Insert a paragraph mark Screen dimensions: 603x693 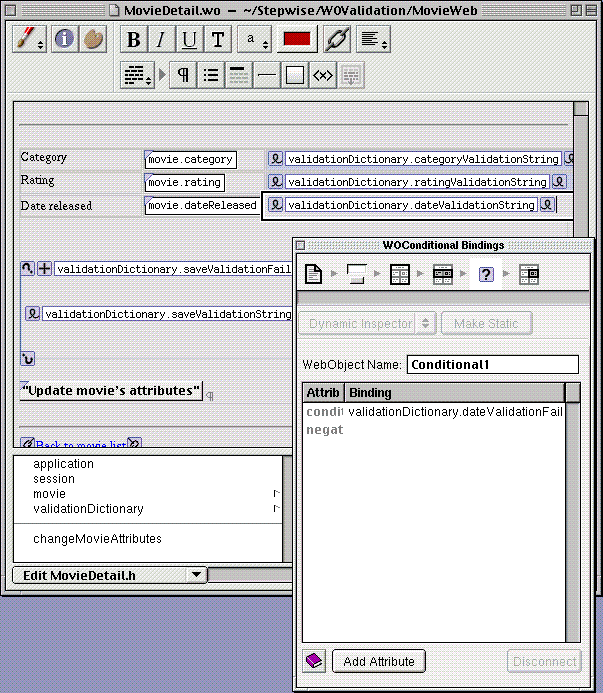click(183, 75)
